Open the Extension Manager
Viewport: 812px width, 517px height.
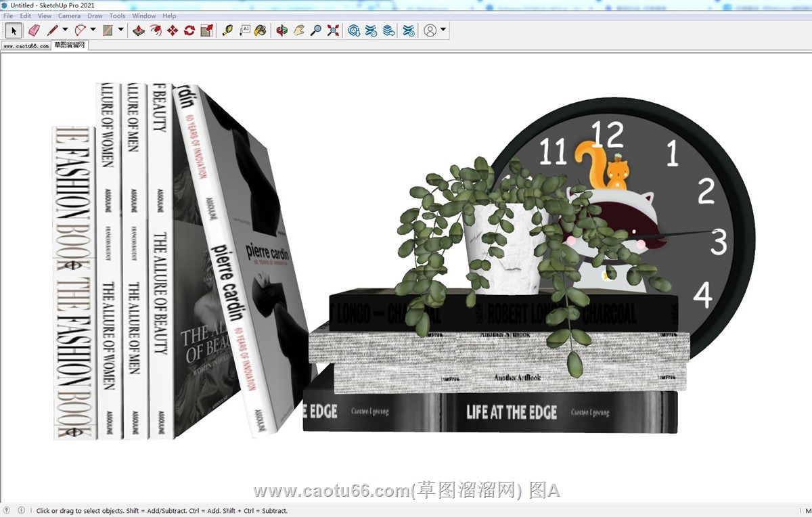tap(409, 30)
